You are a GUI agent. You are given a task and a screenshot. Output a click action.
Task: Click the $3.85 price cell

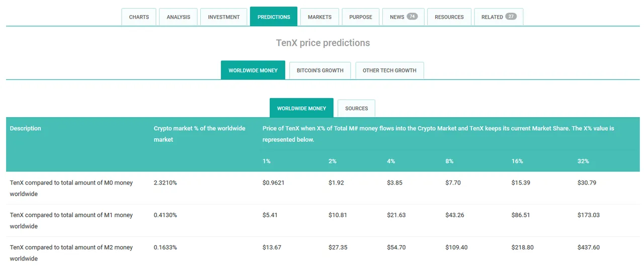[394, 182]
